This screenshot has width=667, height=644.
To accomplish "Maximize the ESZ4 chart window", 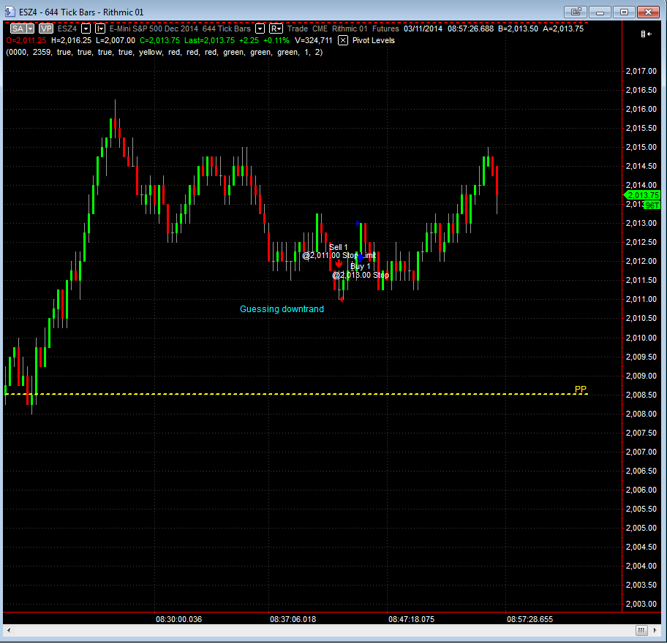I will point(624,12).
